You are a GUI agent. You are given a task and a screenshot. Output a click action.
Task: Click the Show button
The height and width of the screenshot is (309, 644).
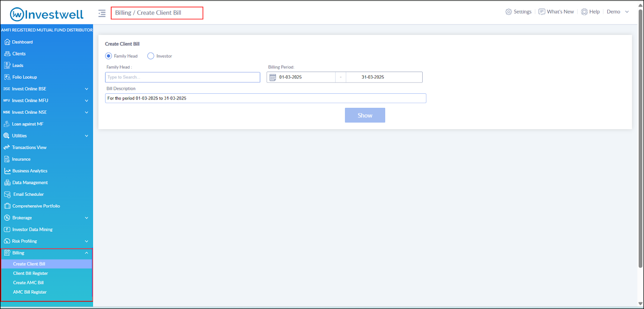pyautogui.click(x=365, y=115)
